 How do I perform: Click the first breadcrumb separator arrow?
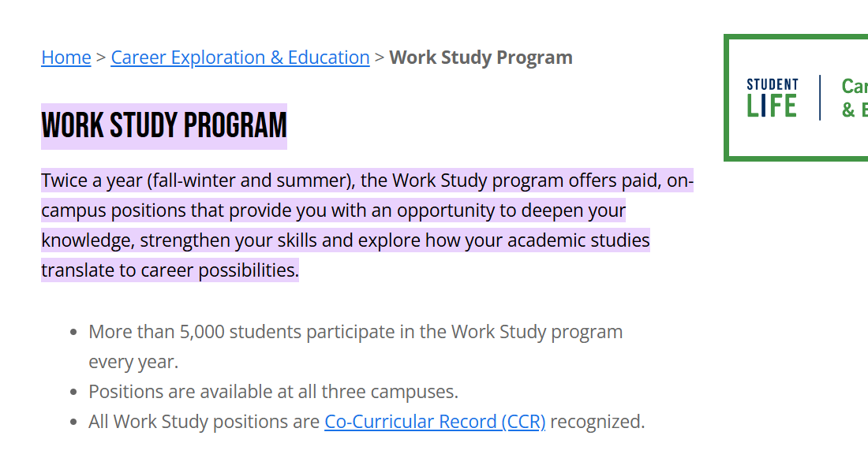[x=101, y=58]
